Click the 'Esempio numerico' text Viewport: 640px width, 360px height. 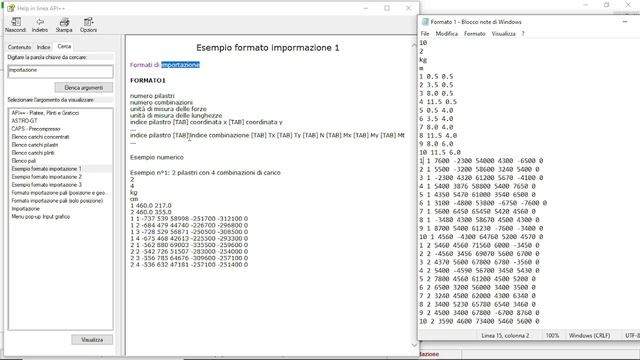pyautogui.click(x=157, y=157)
